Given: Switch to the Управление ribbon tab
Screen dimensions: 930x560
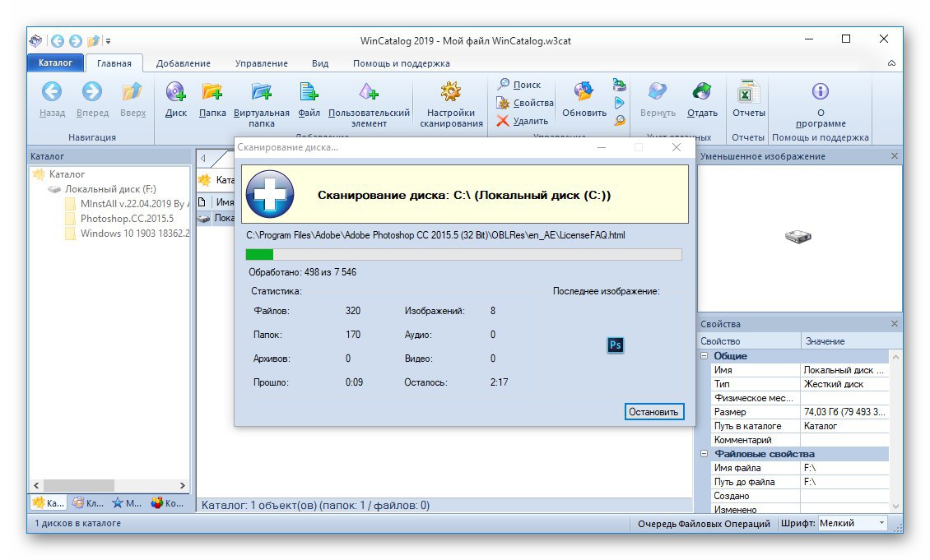Looking at the screenshot, I should click(262, 63).
